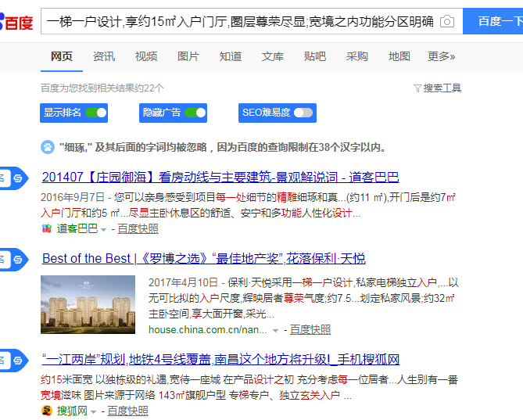
Task: Click the Baidu logo
Action: tap(16, 22)
